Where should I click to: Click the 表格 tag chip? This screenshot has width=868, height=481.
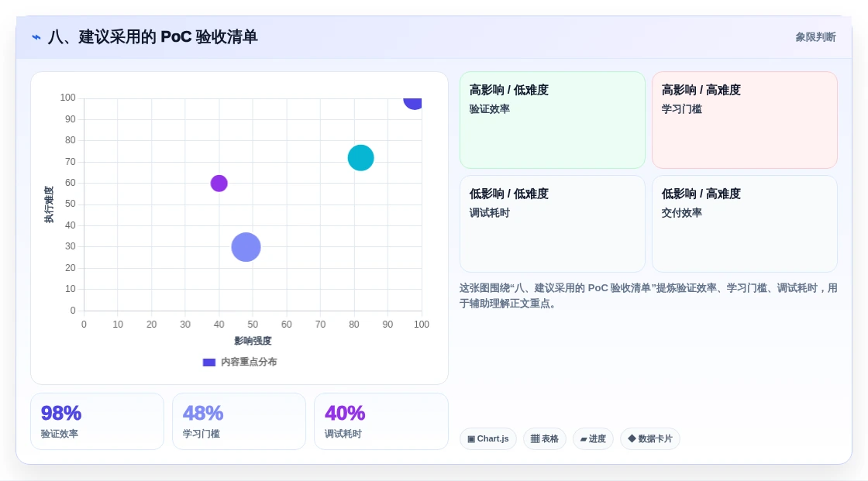545,439
